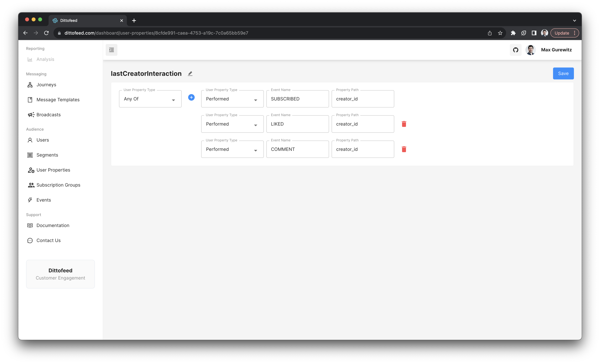Close the Dittofeed browser tab
This screenshot has width=600, height=364.
(x=121, y=20)
